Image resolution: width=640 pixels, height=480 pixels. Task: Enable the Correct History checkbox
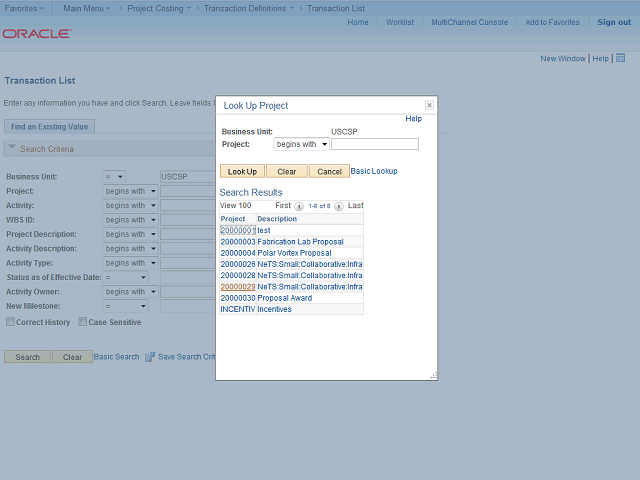click(10, 322)
